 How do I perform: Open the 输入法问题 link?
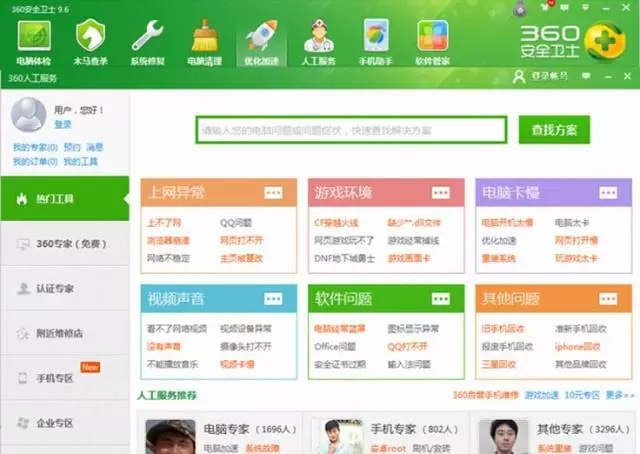409,365
